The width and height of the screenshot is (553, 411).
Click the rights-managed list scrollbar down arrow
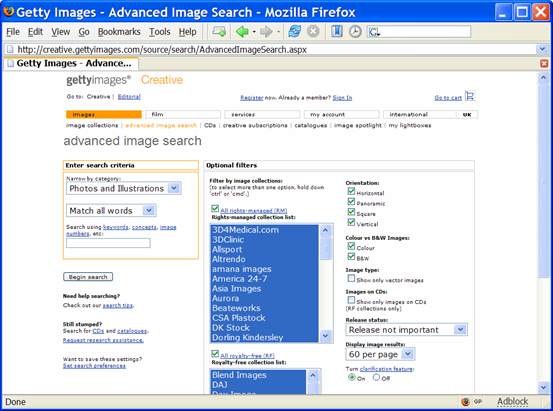point(325,336)
